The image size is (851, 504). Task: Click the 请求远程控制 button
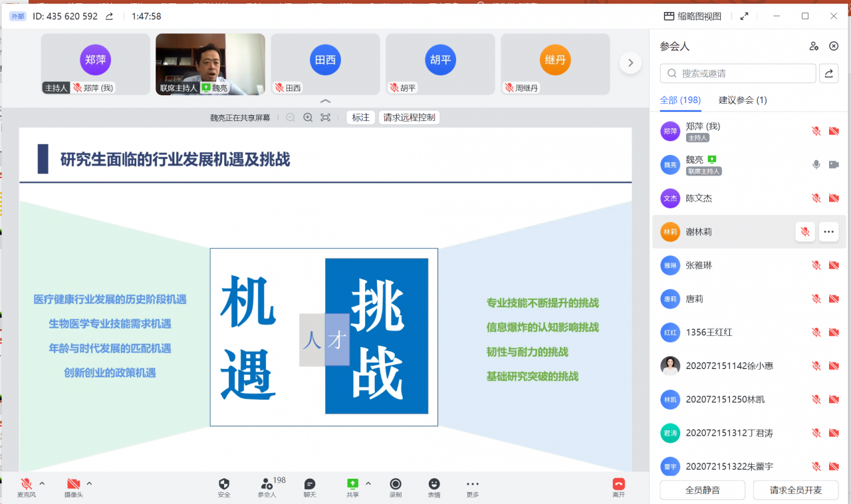click(409, 118)
